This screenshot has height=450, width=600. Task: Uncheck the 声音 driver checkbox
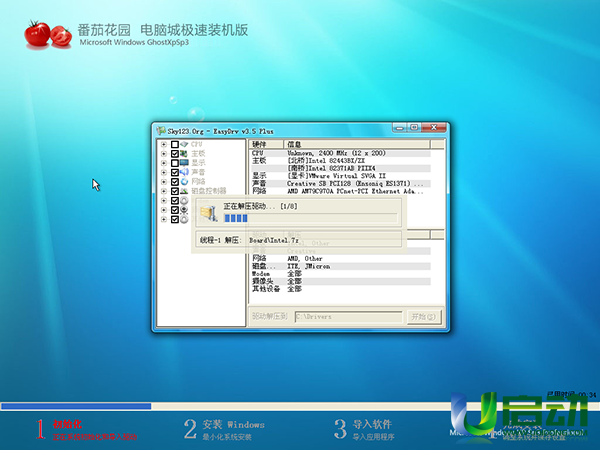pyautogui.click(x=174, y=172)
